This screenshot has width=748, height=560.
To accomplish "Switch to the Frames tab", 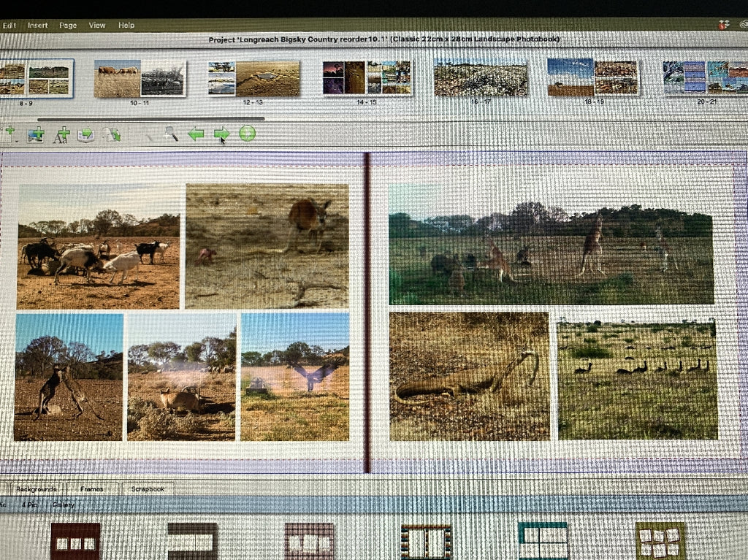I will (x=92, y=488).
